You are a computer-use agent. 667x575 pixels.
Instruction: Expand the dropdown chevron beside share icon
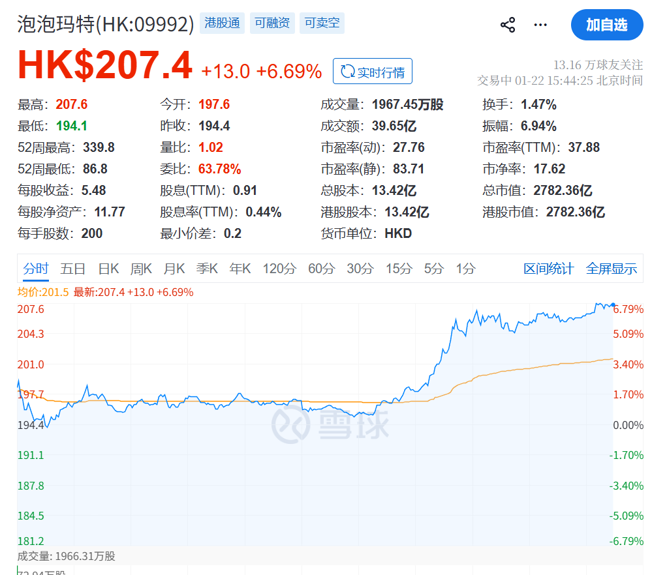click(540, 25)
